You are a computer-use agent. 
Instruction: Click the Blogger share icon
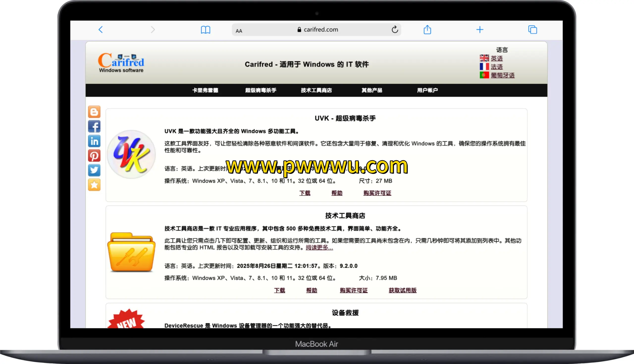pyautogui.click(x=94, y=112)
